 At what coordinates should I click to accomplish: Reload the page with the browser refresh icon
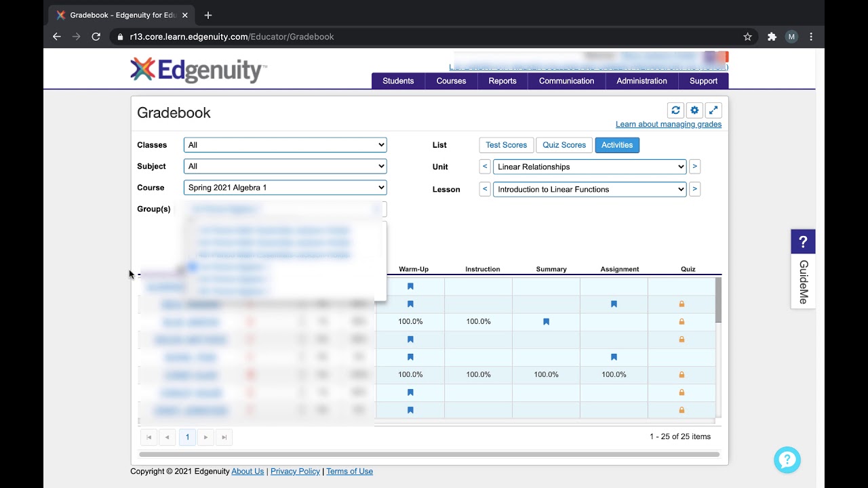(x=96, y=37)
